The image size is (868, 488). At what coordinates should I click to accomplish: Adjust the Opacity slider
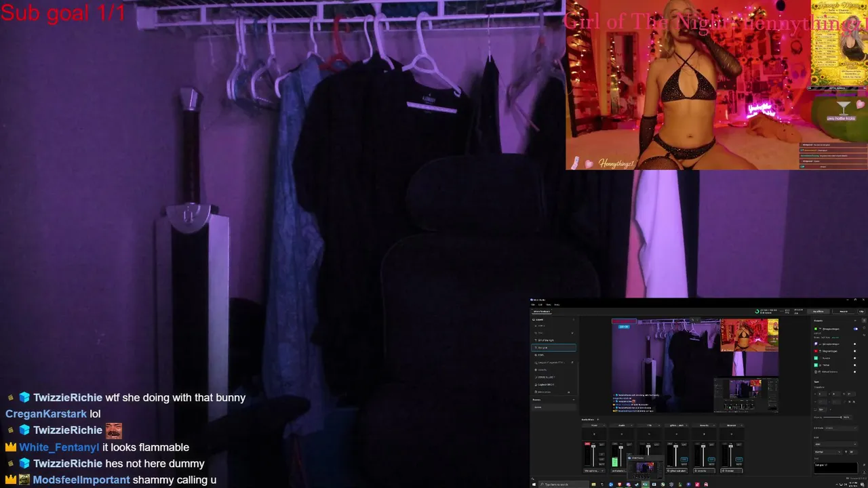[832, 418]
